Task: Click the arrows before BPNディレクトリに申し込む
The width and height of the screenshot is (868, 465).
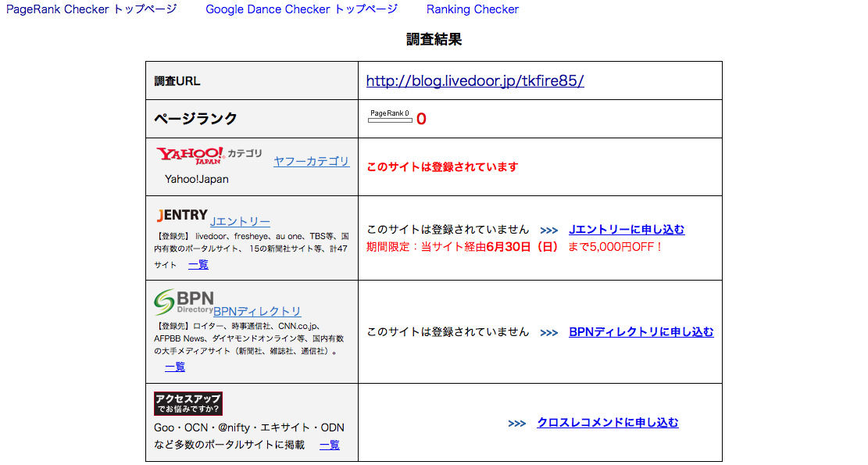Action: coord(548,333)
